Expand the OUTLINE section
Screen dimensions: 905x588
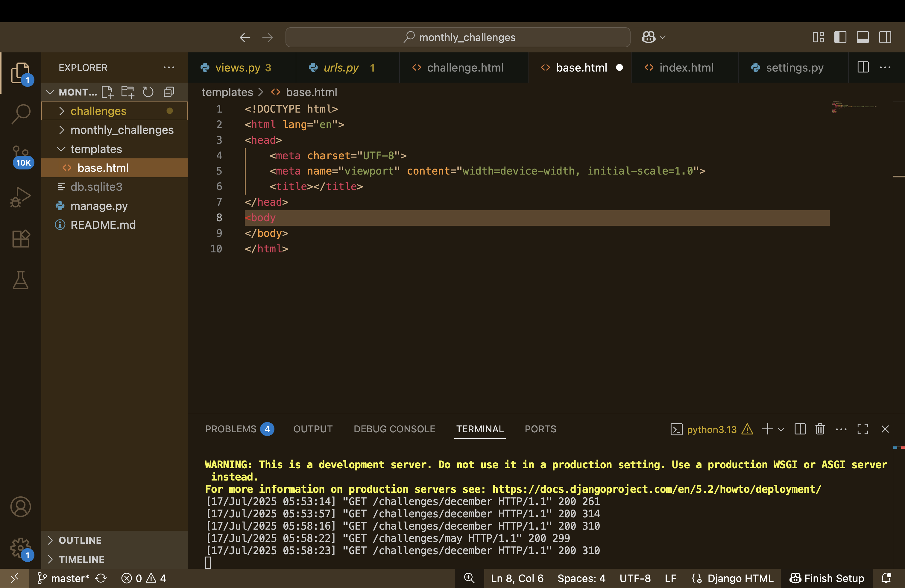[80, 540]
